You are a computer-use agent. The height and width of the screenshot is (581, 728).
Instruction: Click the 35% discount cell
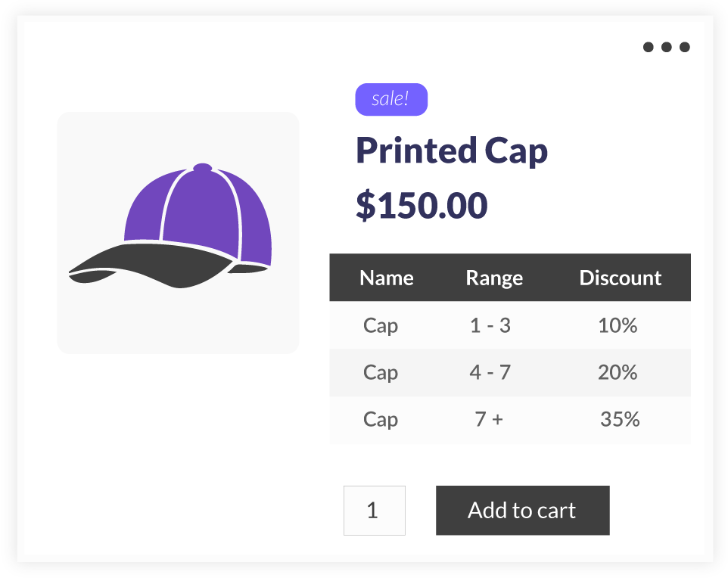(x=620, y=419)
